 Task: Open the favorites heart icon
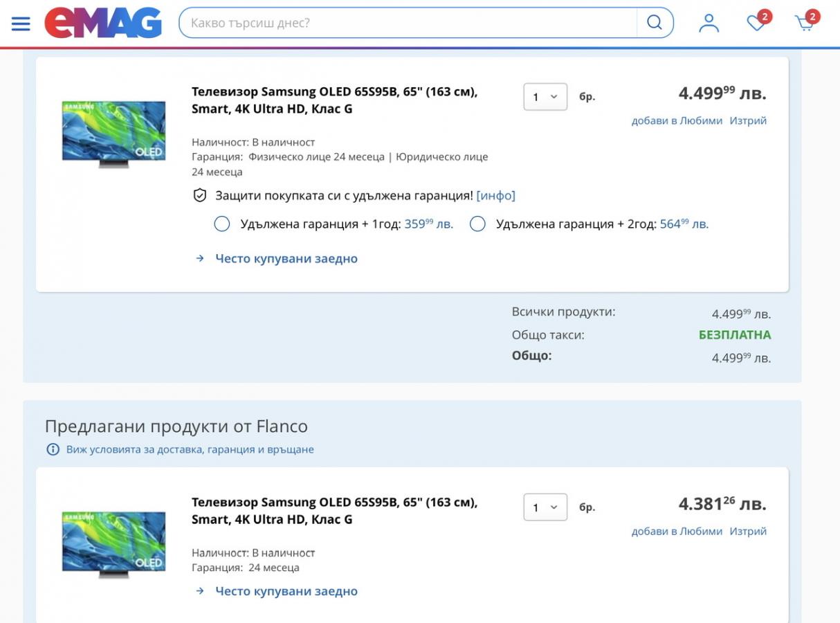[757, 23]
